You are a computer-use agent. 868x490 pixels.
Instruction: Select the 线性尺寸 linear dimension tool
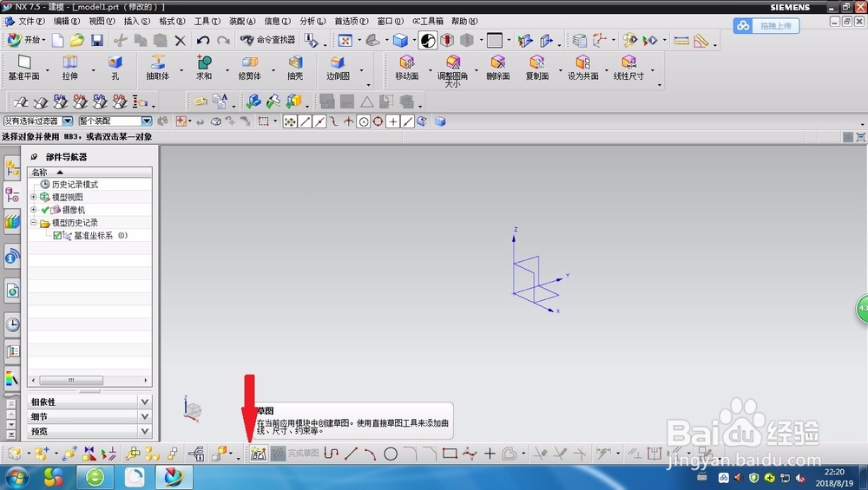click(628, 68)
